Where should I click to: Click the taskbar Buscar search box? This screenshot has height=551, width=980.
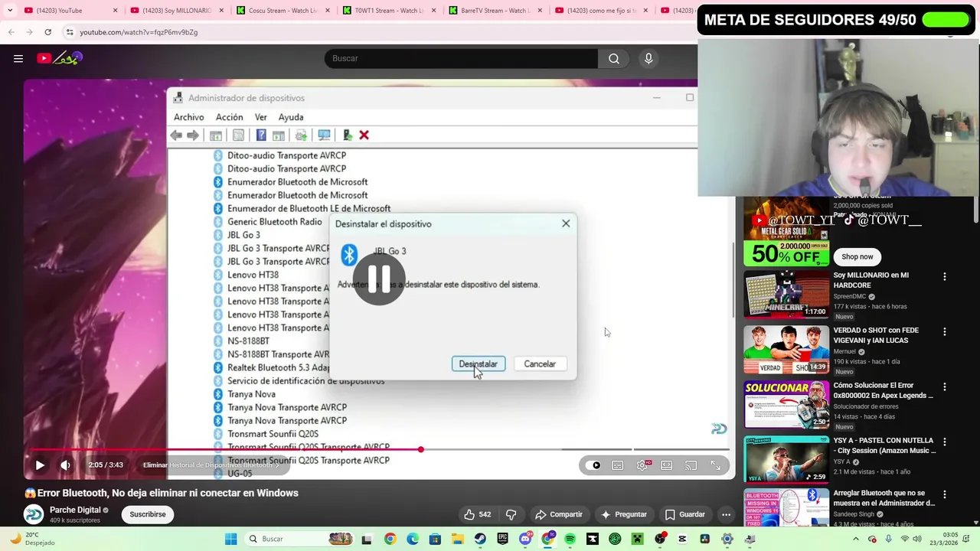[x=300, y=539]
